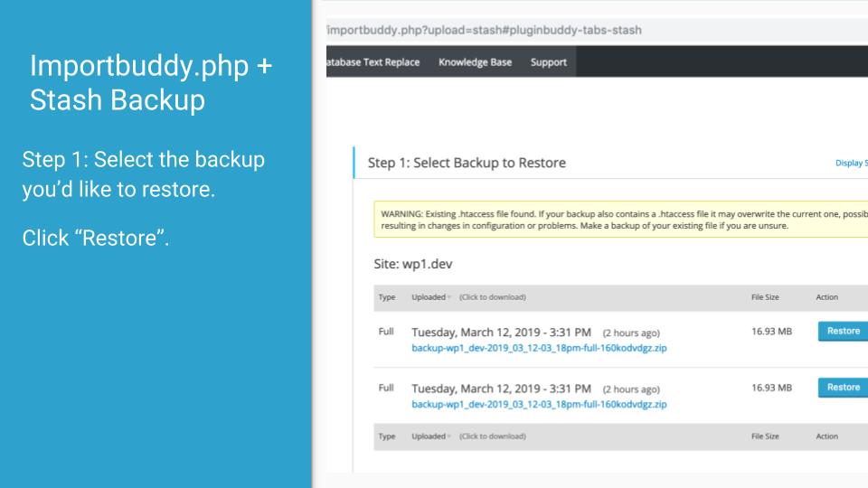This screenshot has height=488, width=868.
Task: Click the browser address bar with importbuddy.php URL
Action: (597, 30)
